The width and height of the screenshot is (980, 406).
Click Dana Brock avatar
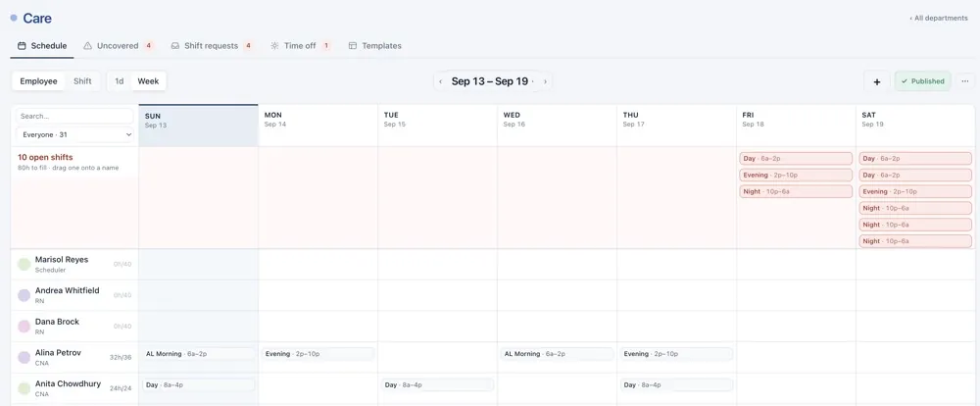(24, 327)
